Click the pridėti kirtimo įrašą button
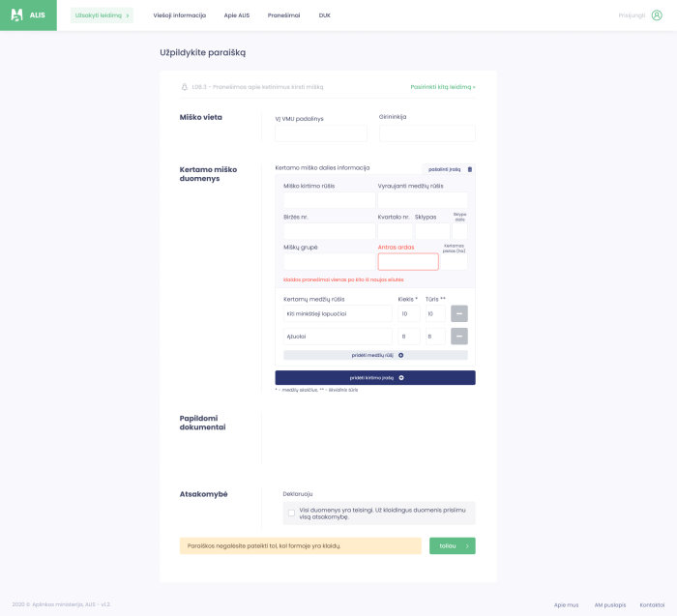This screenshot has width=677, height=616. coord(375,378)
